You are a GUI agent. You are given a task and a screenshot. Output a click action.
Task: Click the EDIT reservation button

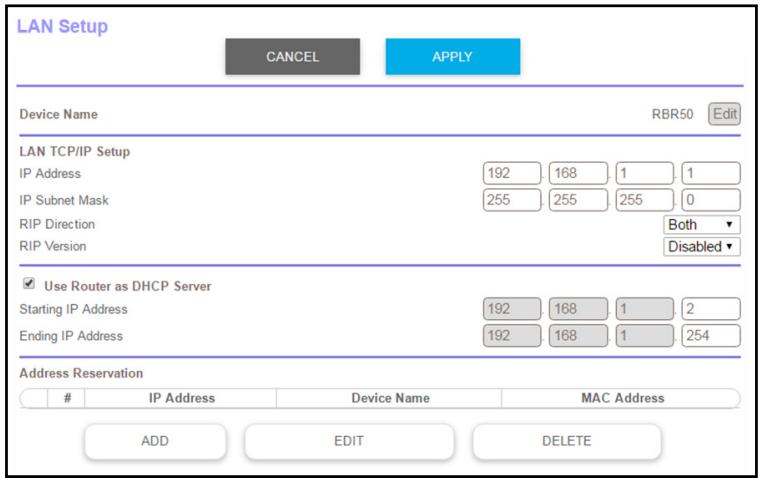tap(349, 441)
